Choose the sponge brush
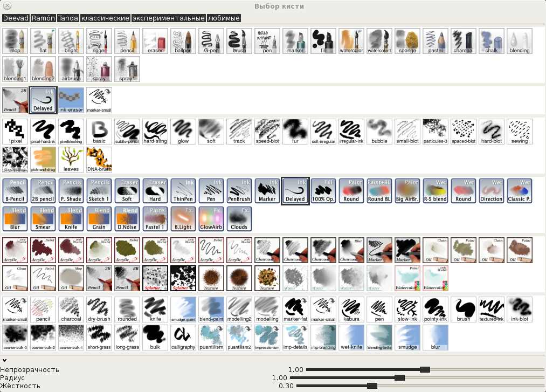Screen dimensions: 546x392 [x=407, y=41]
